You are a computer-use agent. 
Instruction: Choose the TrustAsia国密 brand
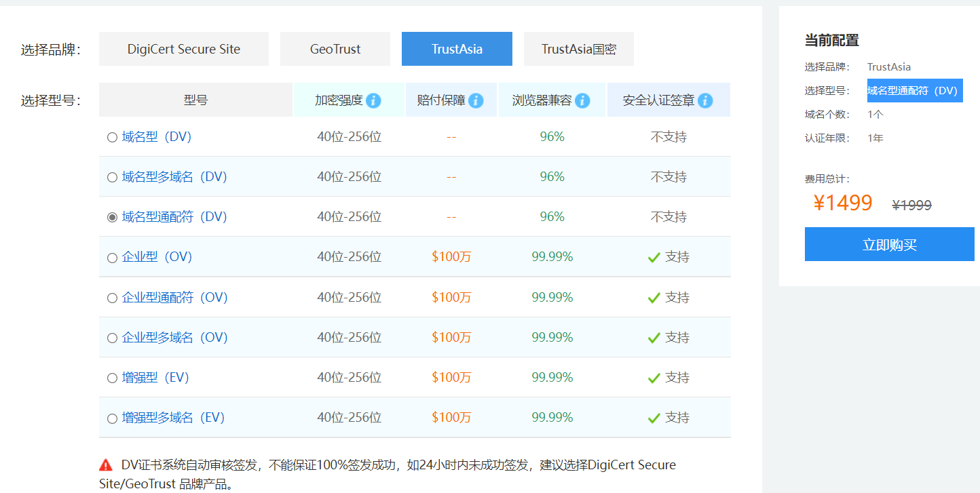579,49
